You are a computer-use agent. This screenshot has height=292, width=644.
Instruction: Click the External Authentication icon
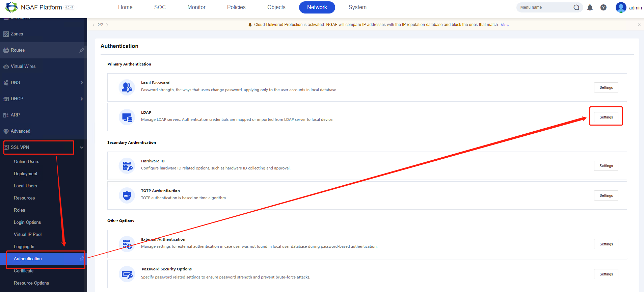coord(127,244)
